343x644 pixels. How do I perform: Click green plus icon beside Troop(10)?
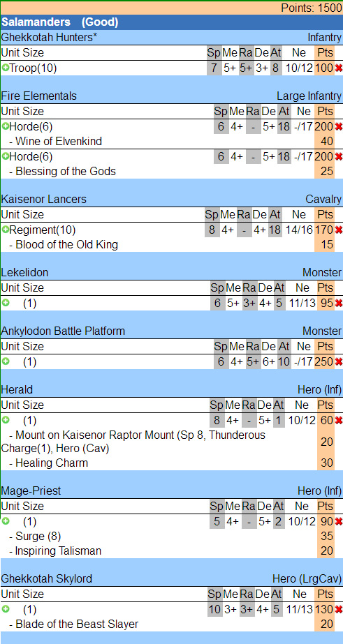[x=5, y=68]
